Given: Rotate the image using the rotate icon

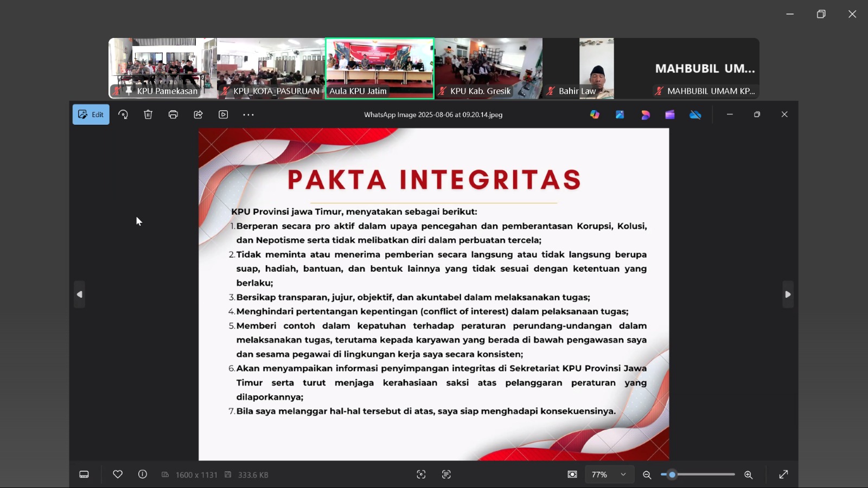Looking at the screenshot, I should tap(123, 114).
